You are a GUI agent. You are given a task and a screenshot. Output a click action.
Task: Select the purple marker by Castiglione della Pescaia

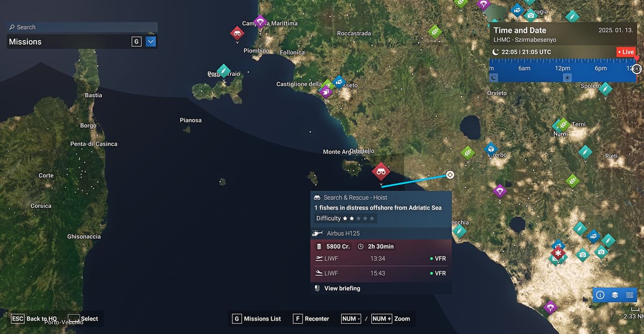(326, 92)
